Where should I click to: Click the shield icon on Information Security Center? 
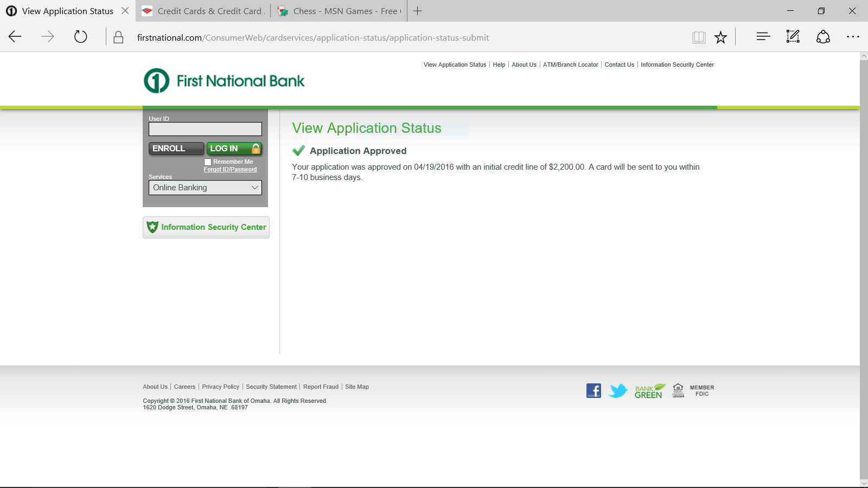152,227
